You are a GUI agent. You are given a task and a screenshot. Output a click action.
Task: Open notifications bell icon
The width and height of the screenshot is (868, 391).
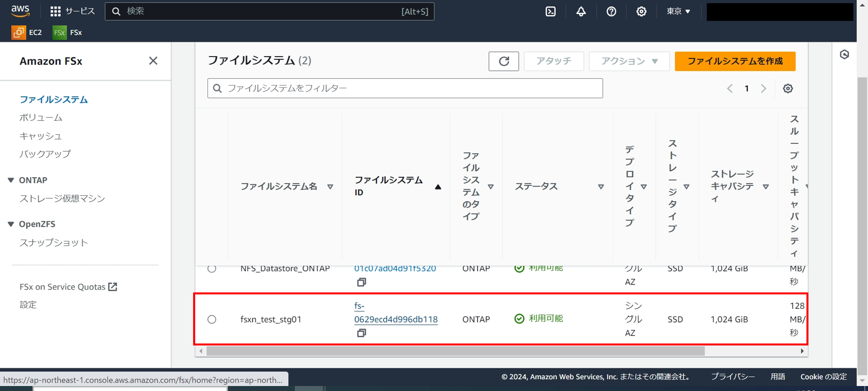[x=581, y=11]
